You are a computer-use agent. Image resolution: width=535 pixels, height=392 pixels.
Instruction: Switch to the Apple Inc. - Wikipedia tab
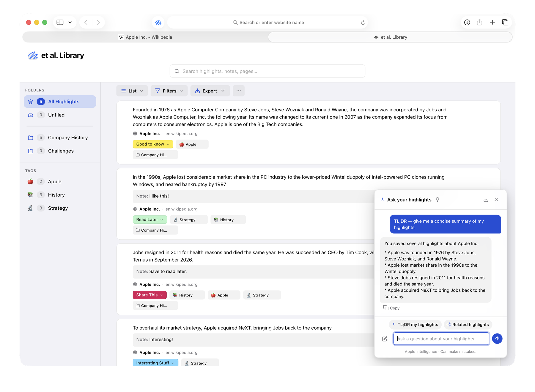(x=145, y=37)
